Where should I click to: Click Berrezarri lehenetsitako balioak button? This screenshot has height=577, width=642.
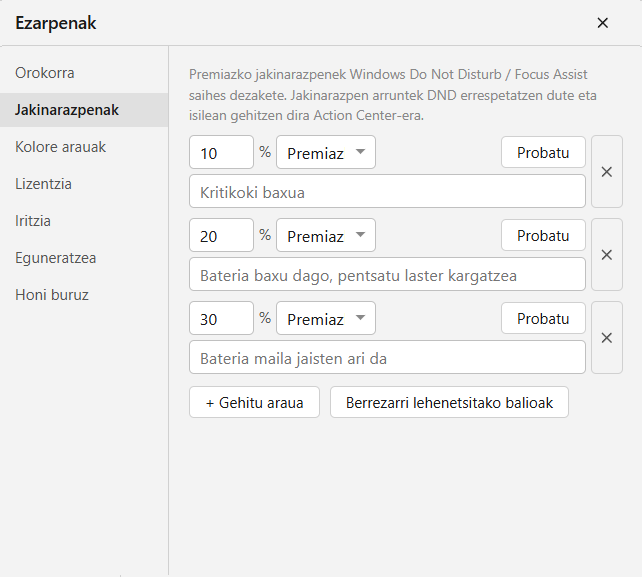pos(449,402)
